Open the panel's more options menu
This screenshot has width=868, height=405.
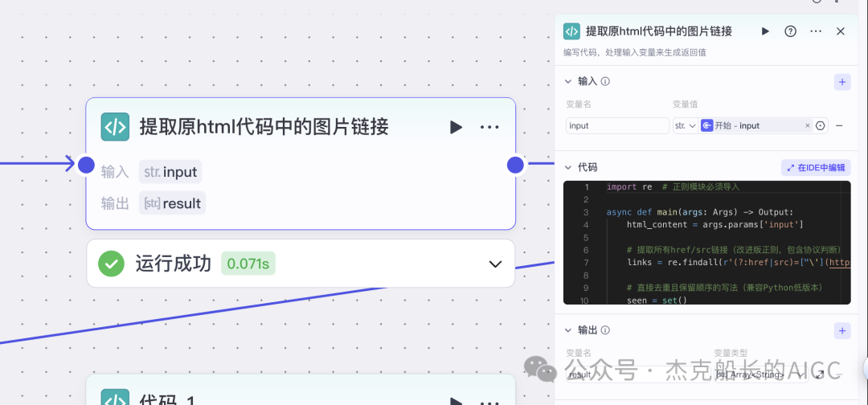(816, 31)
